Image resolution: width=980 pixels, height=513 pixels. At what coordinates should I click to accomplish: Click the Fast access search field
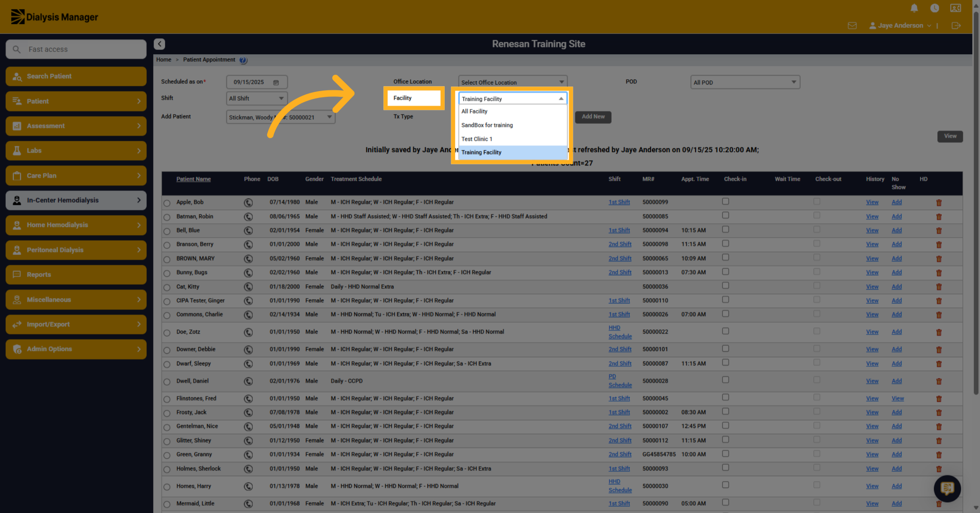(76, 49)
